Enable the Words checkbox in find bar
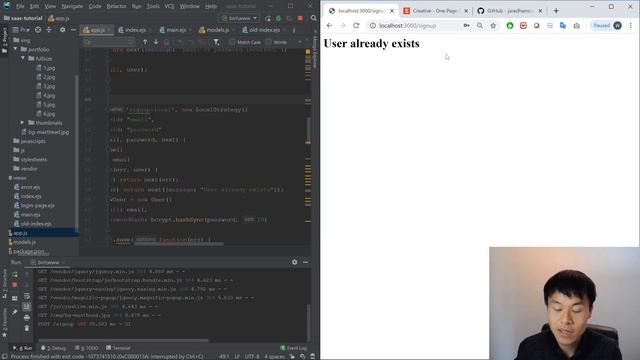 (268, 42)
